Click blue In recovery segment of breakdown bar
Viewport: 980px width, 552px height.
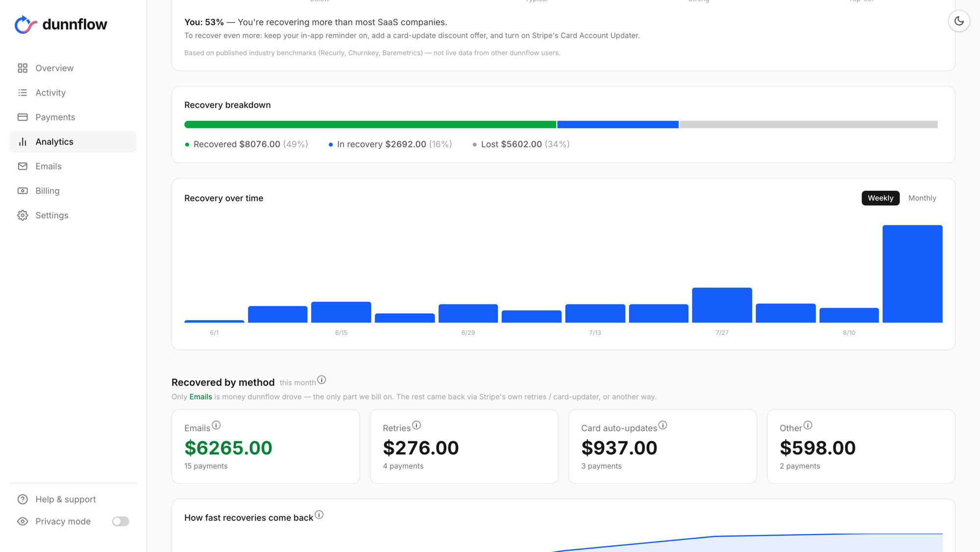[x=617, y=125]
